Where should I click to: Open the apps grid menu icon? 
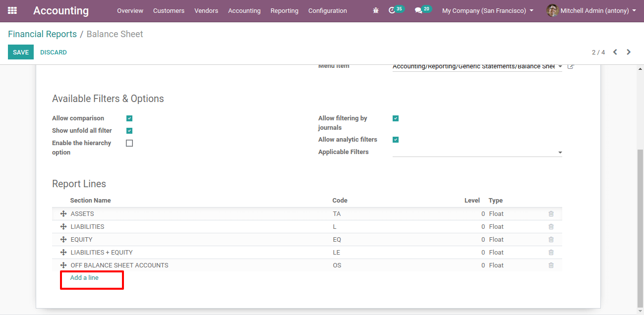click(x=12, y=10)
